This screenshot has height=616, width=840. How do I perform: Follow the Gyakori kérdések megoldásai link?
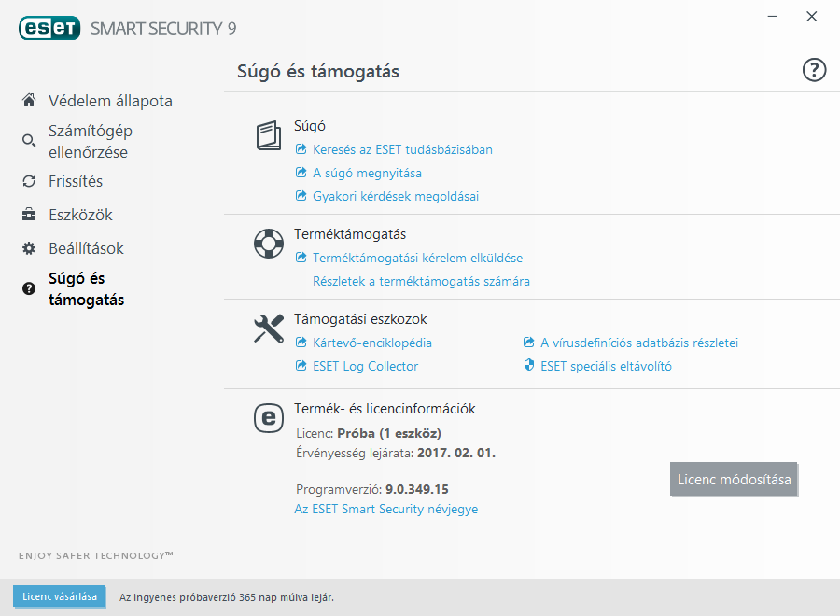(395, 196)
